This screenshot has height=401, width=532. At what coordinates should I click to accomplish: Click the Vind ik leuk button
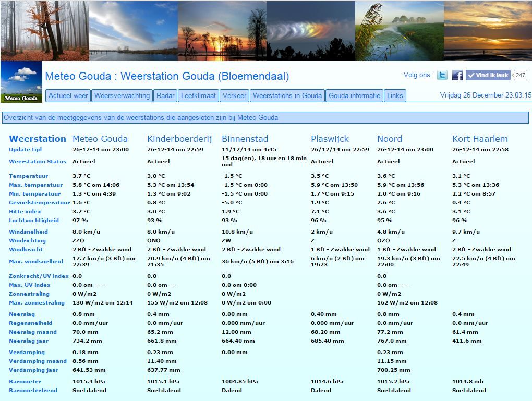pyautogui.click(x=488, y=75)
